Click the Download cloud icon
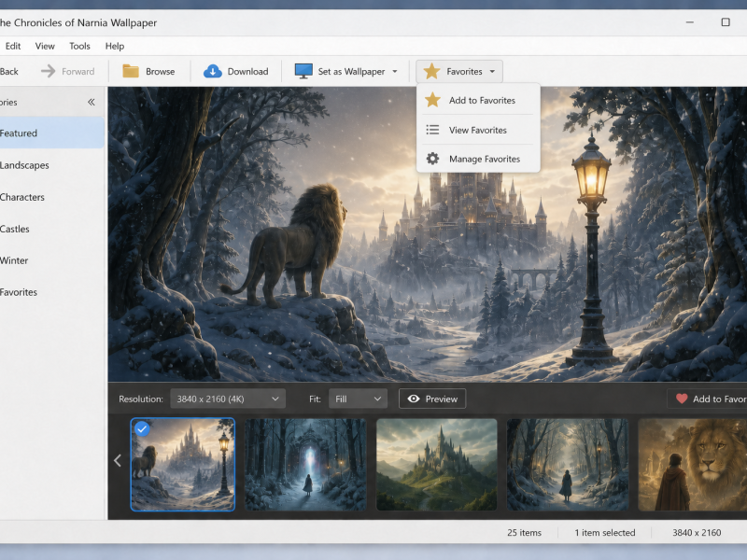This screenshot has height=560, width=747. tap(213, 71)
